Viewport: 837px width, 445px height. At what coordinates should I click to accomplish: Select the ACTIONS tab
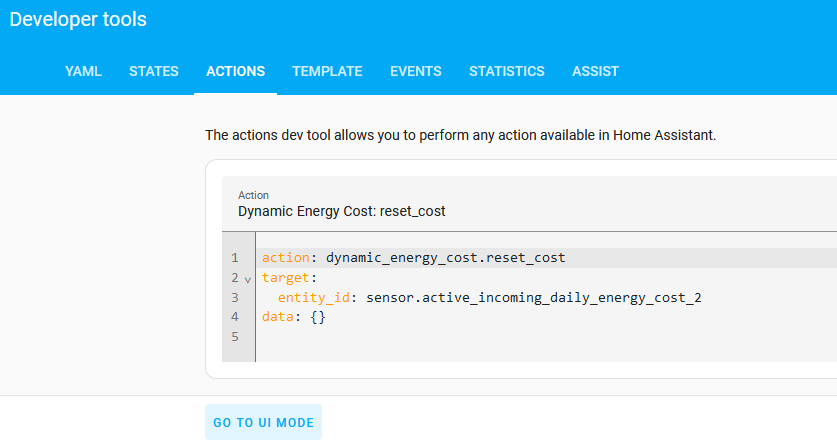[x=235, y=71]
